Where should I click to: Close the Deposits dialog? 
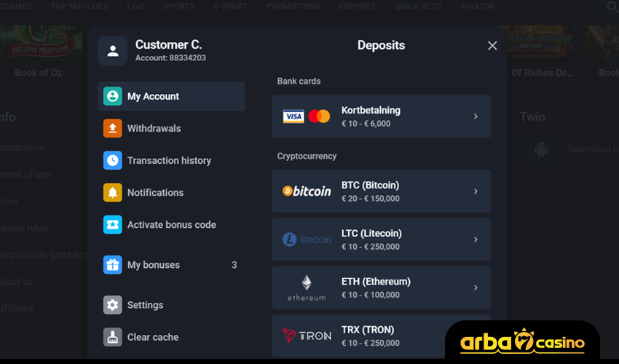[492, 46]
